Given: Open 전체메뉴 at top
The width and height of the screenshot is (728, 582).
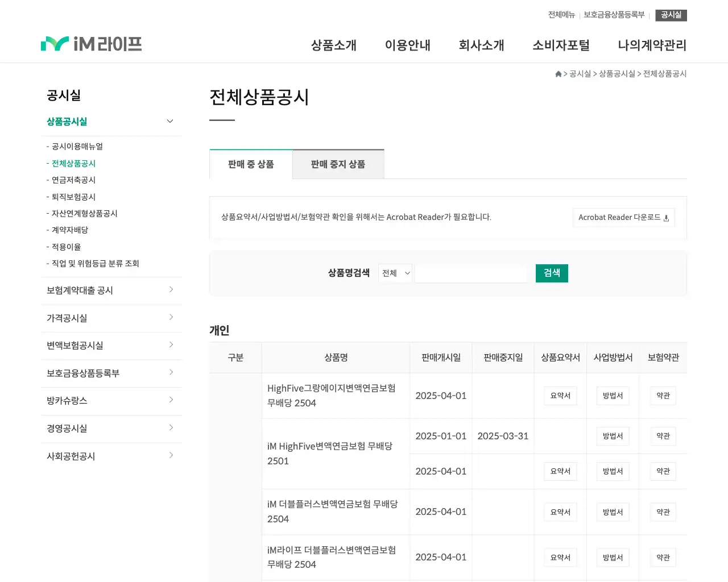Looking at the screenshot, I should (561, 15).
